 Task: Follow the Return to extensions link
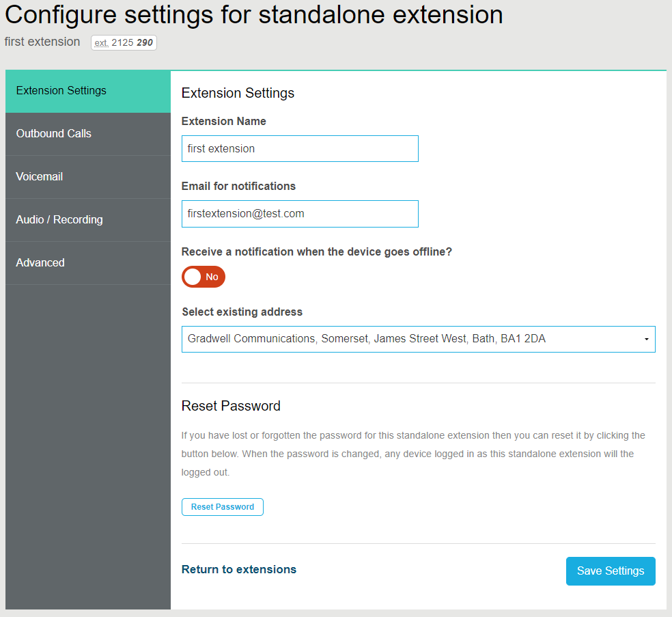(238, 568)
